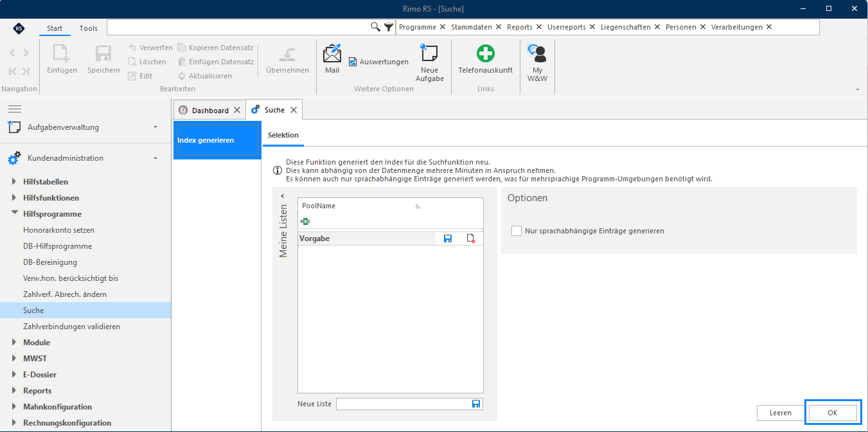Click the search magnifier icon

[x=376, y=27]
